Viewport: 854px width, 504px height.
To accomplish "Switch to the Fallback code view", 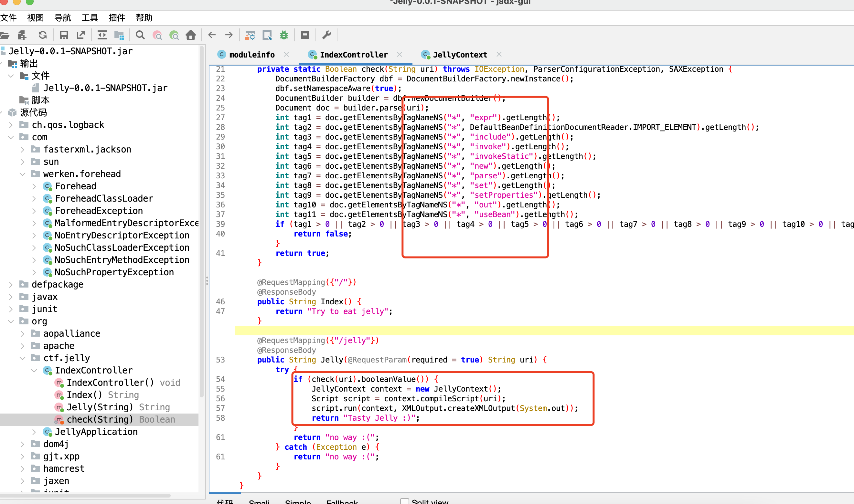I will 342,501.
